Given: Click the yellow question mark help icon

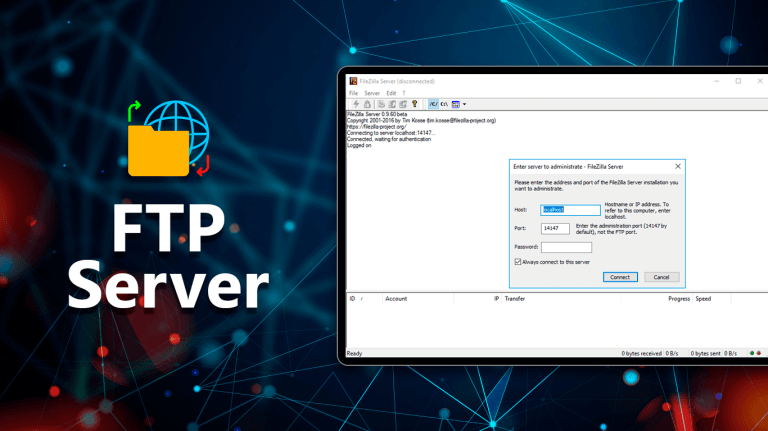Looking at the screenshot, I should (x=414, y=104).
